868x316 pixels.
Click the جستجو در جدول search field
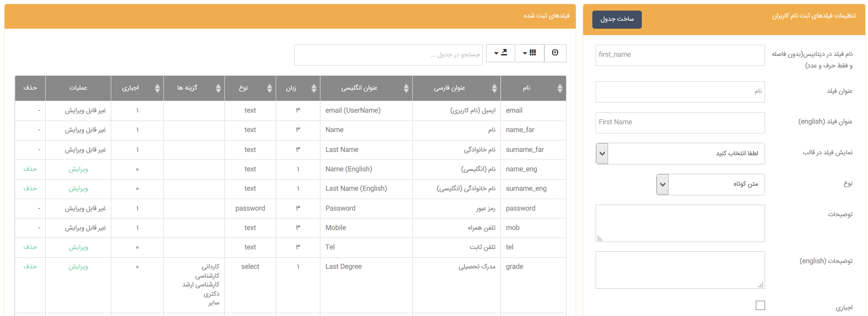click(388, 55)
